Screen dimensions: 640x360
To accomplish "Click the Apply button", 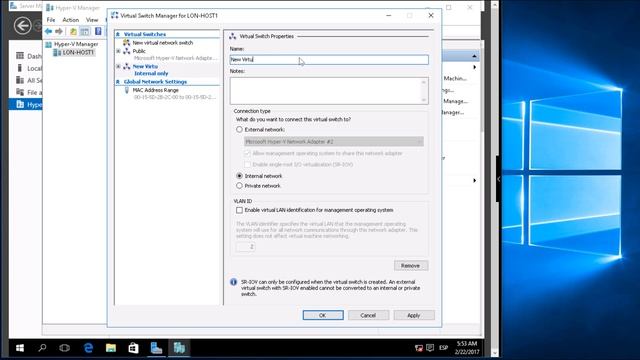I will pos(413,315).
